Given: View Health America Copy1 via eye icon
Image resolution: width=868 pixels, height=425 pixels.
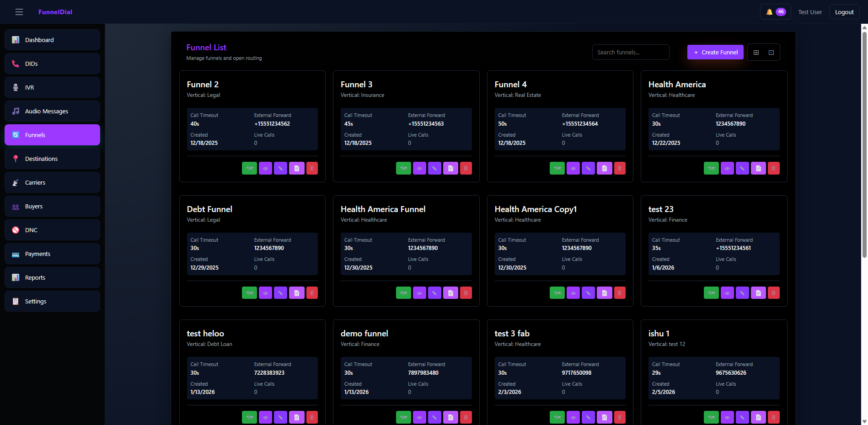Looking at the screenshot, I should 573,293.
